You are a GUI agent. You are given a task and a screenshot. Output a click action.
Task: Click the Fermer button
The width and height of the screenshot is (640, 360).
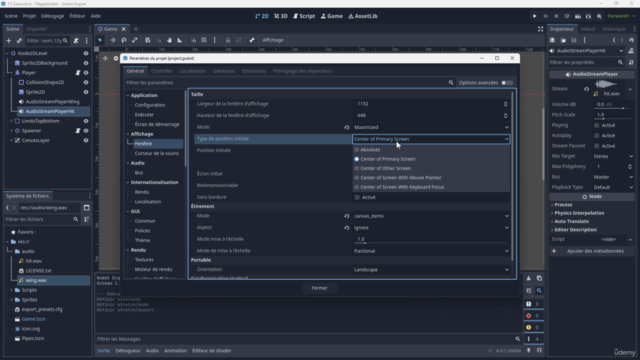coord(319,288)
